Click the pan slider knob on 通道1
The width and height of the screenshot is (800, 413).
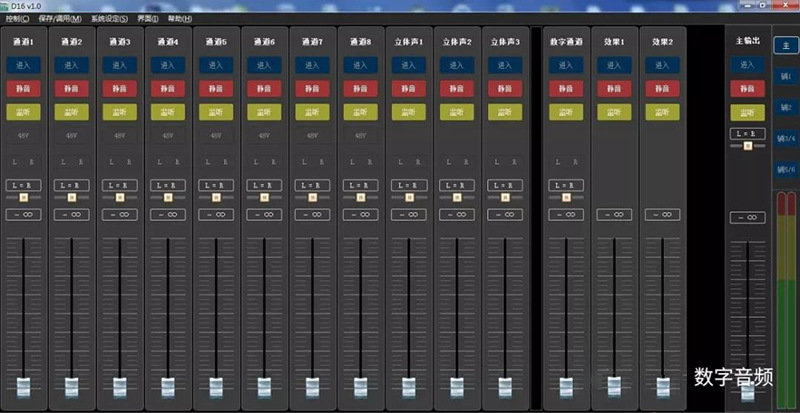pyautogui.click(x=23, y=197)
